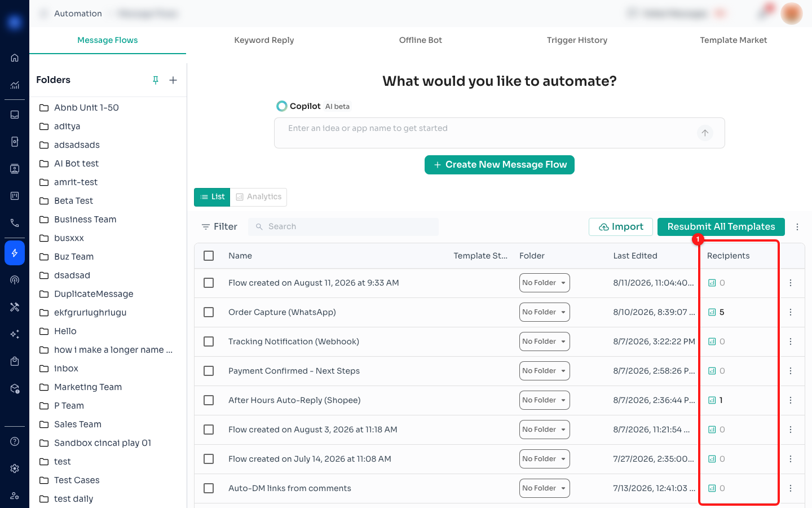Open the Test Cases folder
This screenshot has width=812, height=508.
click(108, 480)
